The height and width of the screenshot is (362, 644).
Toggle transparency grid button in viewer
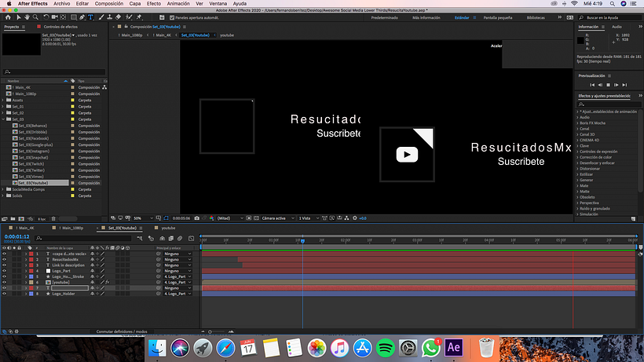(256, 218)
